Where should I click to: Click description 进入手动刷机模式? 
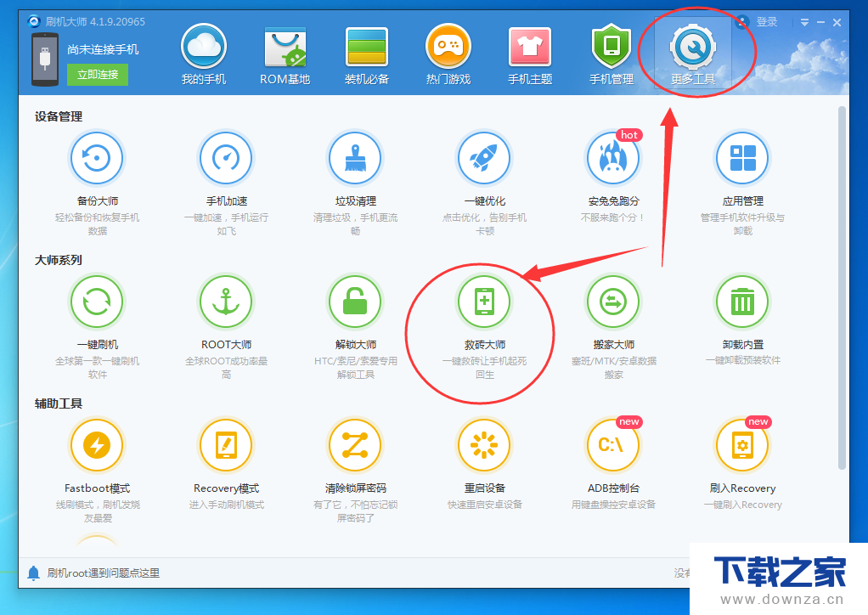tap(227, 505)
